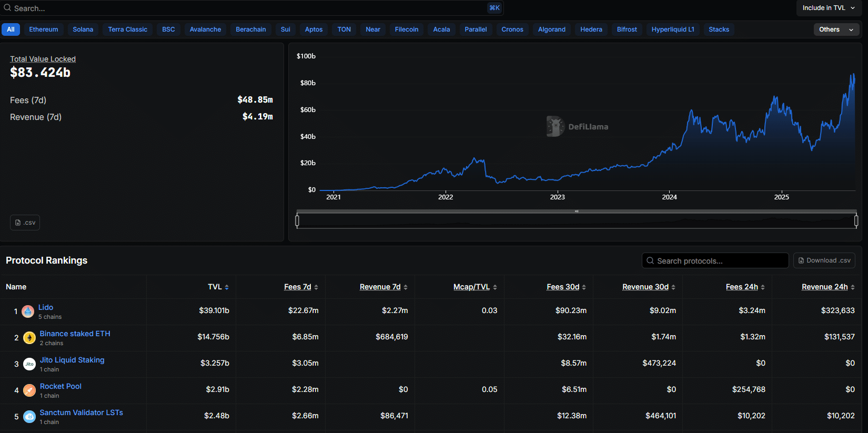Screen dimensions: 868x433
Task: Expand the Others chains dropdown
Action: tap(836, 29)
